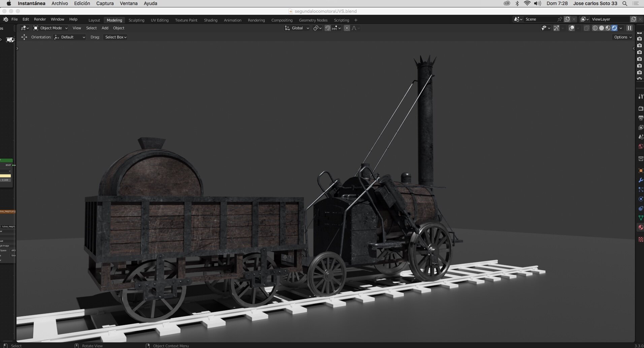Switch to the Sculpting workspace tab
This screenshot has width=644, height=348.
coord(136,20)
